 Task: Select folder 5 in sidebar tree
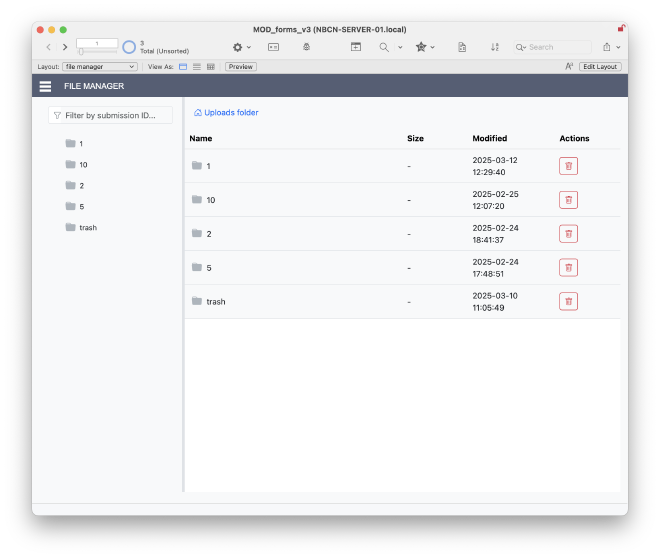click(x=75, y=207)
